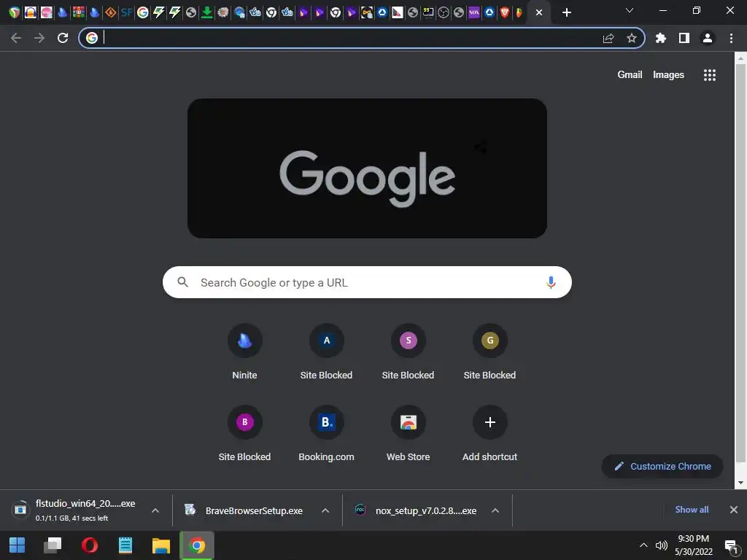Open the Opera browser from taskbar

tap(90, 545)
